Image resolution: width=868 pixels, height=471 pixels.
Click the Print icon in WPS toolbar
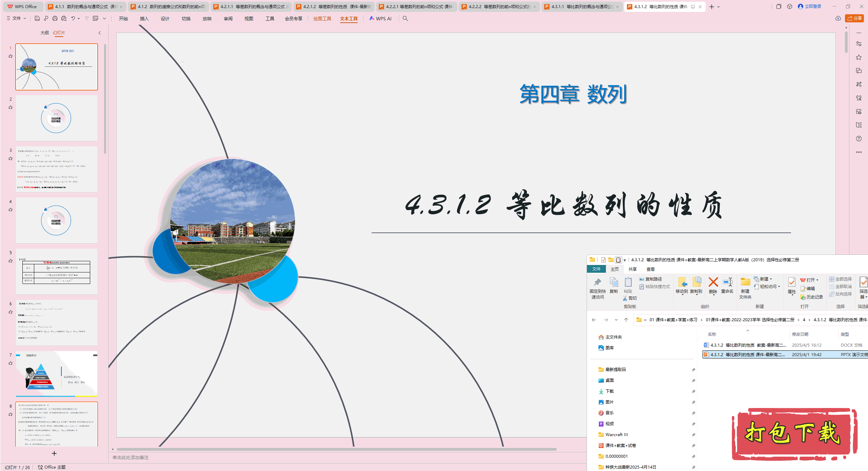click(x=55, y=19)
